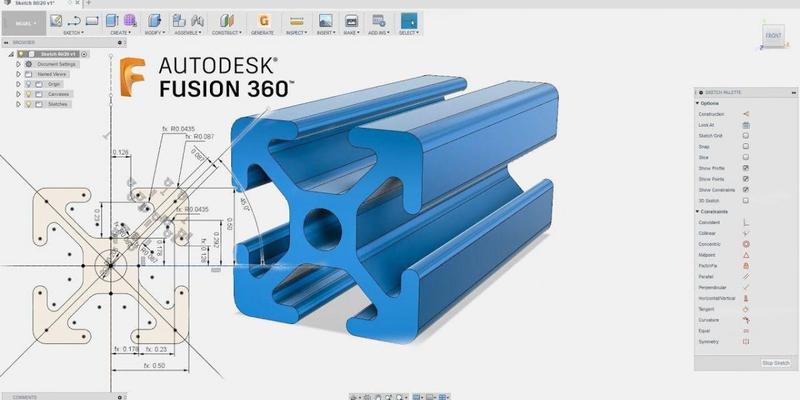The image size is (800, 400).
Task: Apply the Horizontal/Vertical constraint icon
Action: [746, 298]
